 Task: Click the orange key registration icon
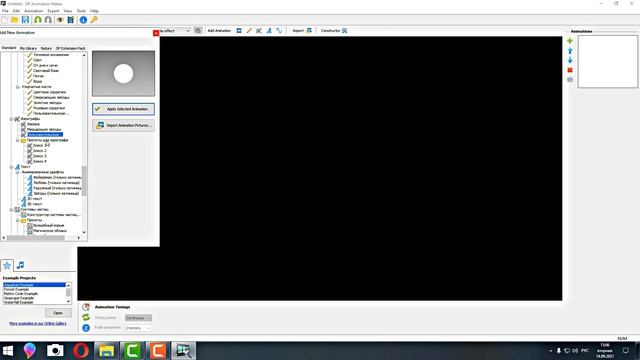(94, 20)
